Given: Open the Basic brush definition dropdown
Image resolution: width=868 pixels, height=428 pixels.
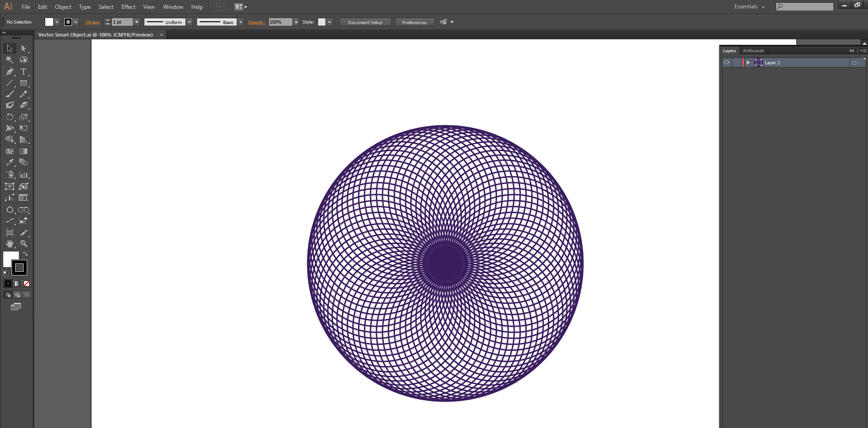Looking at the screenshot, I should click(241, 22).
